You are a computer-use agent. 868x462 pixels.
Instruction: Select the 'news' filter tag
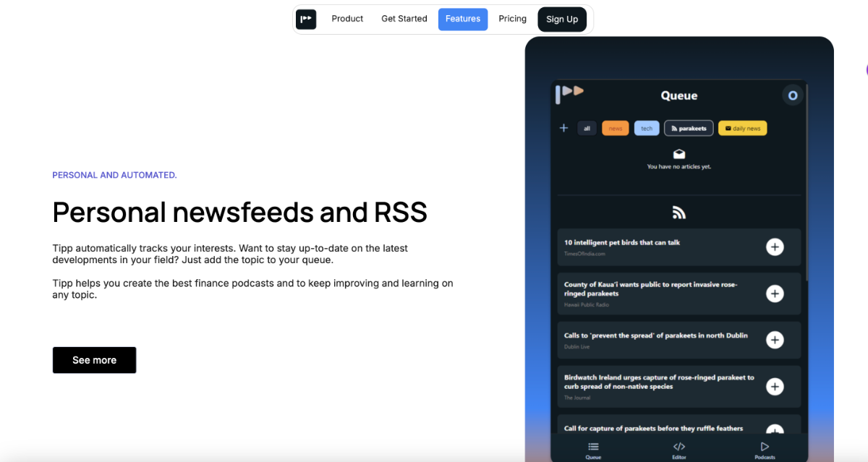point(616,129)
